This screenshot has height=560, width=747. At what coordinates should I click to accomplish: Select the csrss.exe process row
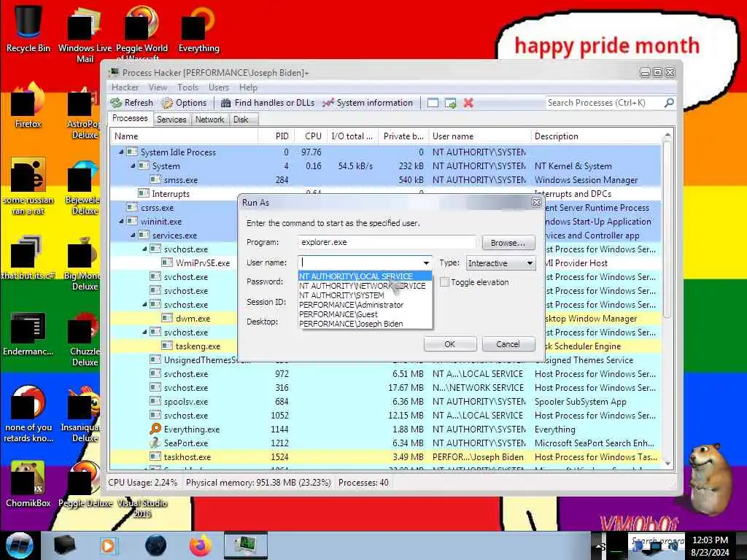174,208
